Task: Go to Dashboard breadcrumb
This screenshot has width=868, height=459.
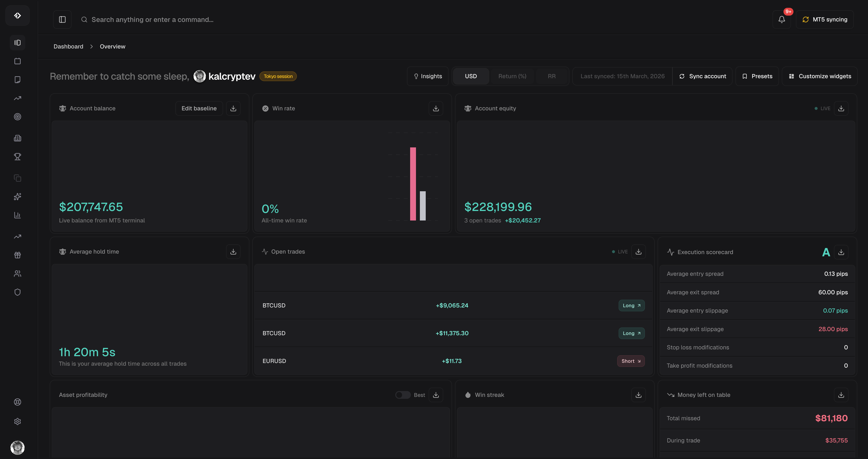Action: pyautogui.click(x=68, y=47)
